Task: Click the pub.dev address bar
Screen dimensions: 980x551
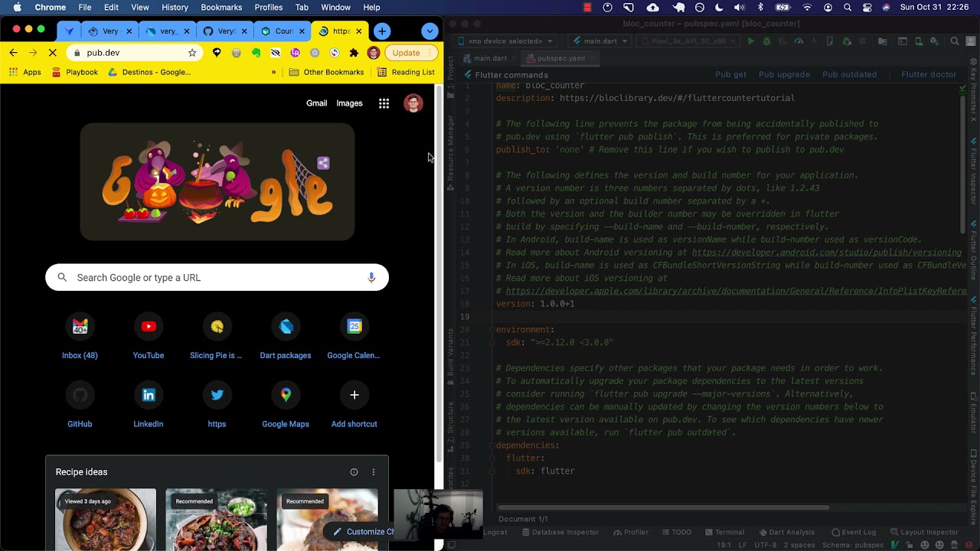Action: click(x=134, y=53)
